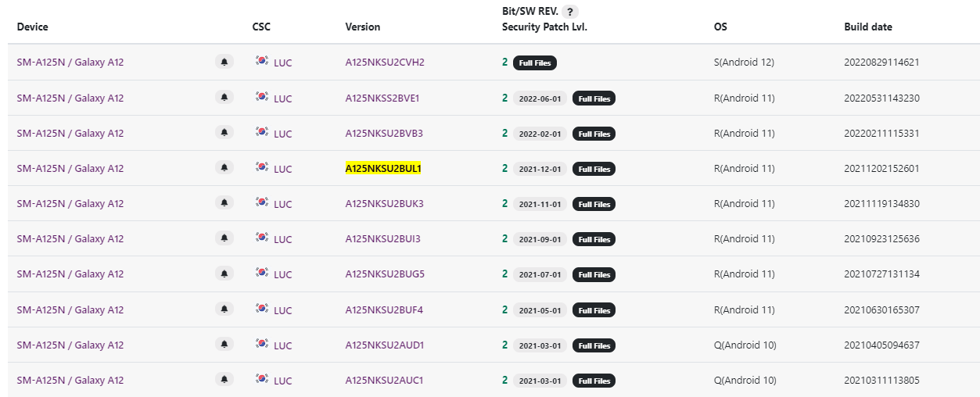Image resolution: width=980 pixels, height=397 pixels.
Task: Click bell icon for A125NKSU2BUL1 row
Action: [x=224, y=168]
